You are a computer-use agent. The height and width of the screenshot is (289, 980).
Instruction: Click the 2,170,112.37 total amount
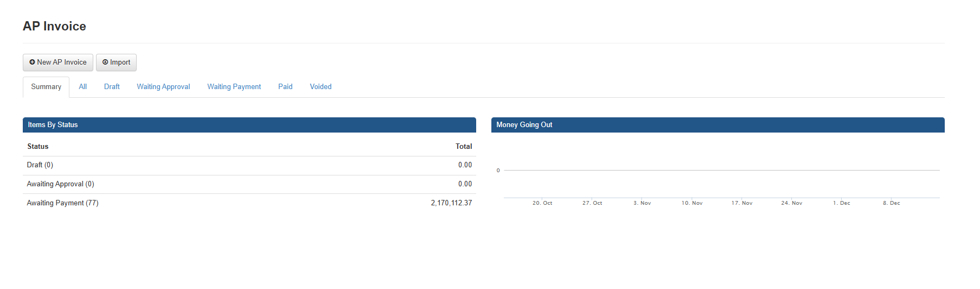451,203
